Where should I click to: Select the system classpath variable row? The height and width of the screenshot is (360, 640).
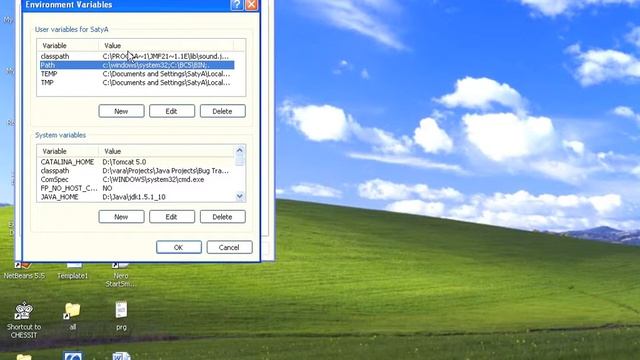(x=137, y=171)
